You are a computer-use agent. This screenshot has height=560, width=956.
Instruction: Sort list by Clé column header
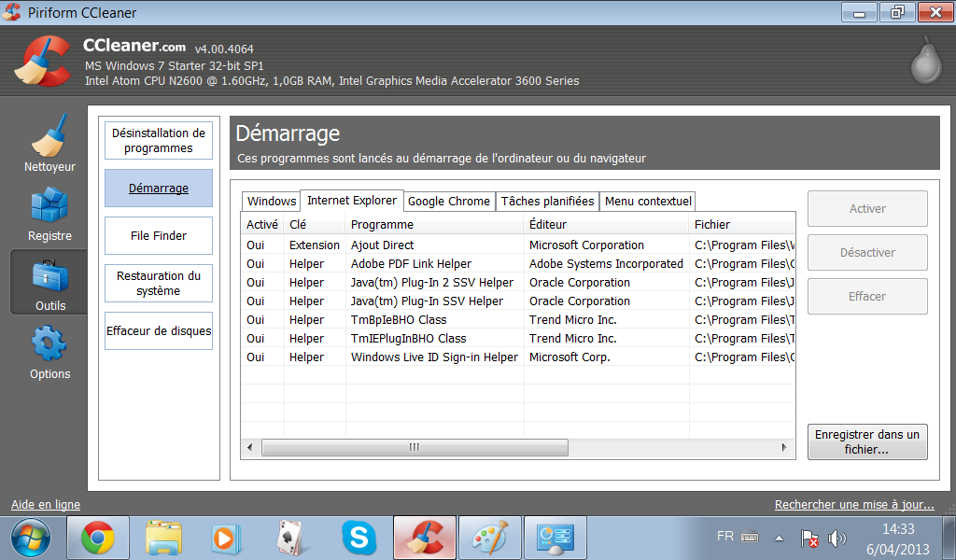point(315,224)
